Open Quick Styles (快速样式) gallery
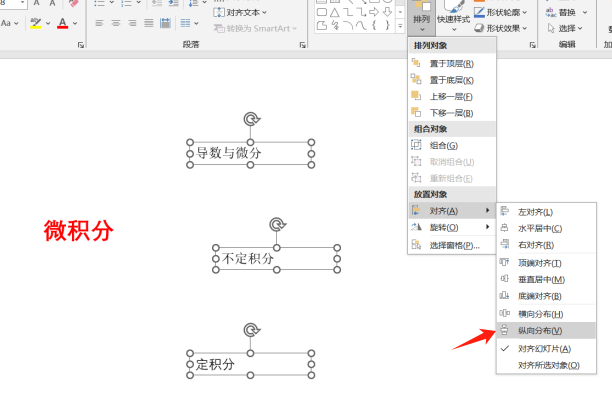Screen dimensions: 612x405 coord(453,16)
